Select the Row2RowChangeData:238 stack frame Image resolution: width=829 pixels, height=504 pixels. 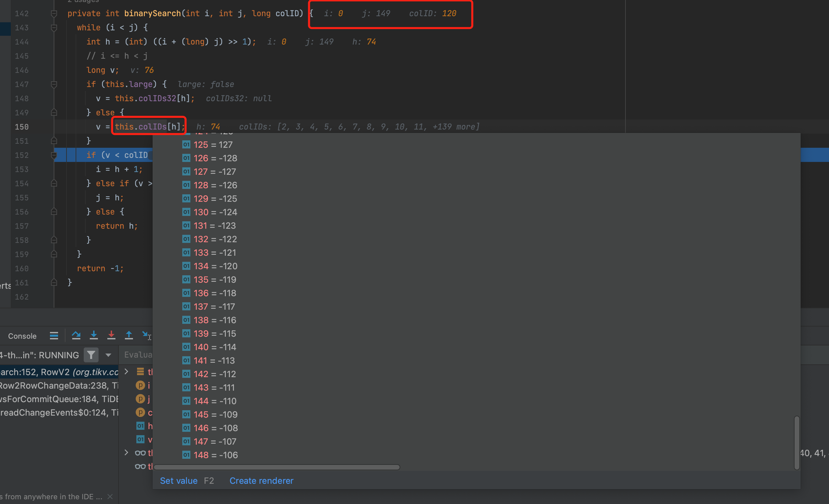point(57,385)
